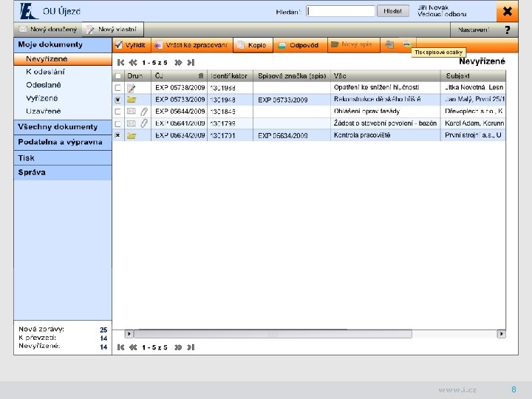532x399 pixels.
Task: Click the help question mark icon
Action: [x=507, y=30]
